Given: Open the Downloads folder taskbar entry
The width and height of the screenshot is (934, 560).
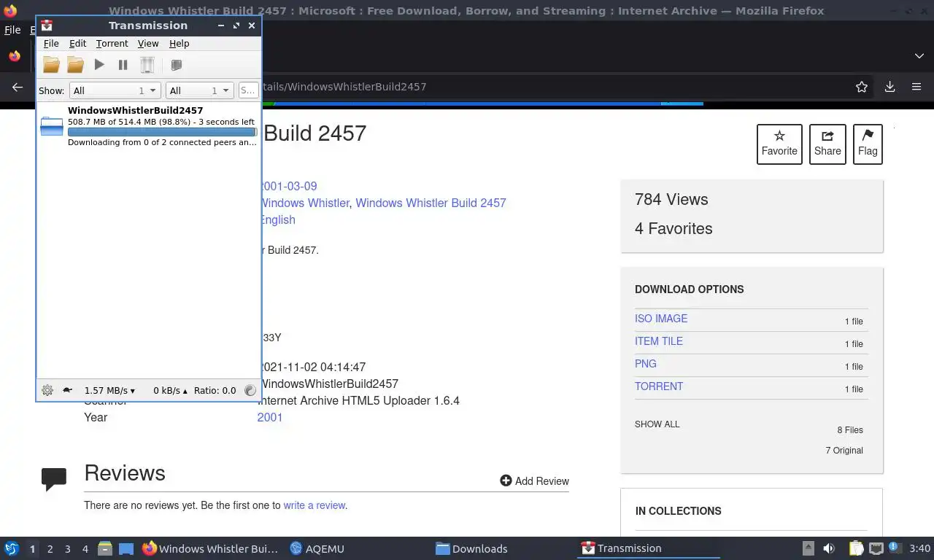Looking at the screenshot, I should [x=471, y=548].
